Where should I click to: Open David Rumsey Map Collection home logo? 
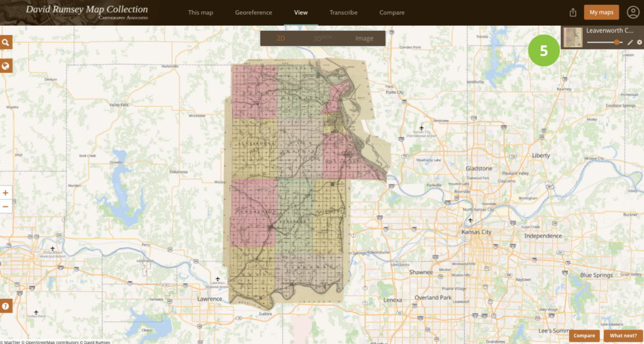point(87,11)
